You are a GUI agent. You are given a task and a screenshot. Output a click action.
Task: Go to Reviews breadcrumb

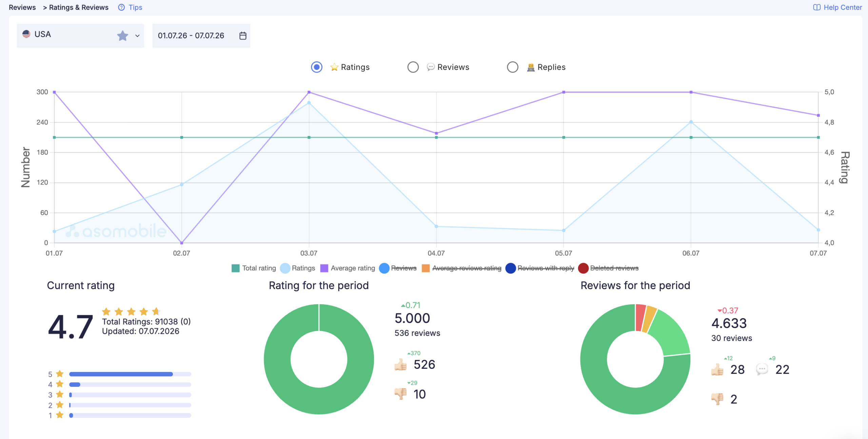click(22, 7)
